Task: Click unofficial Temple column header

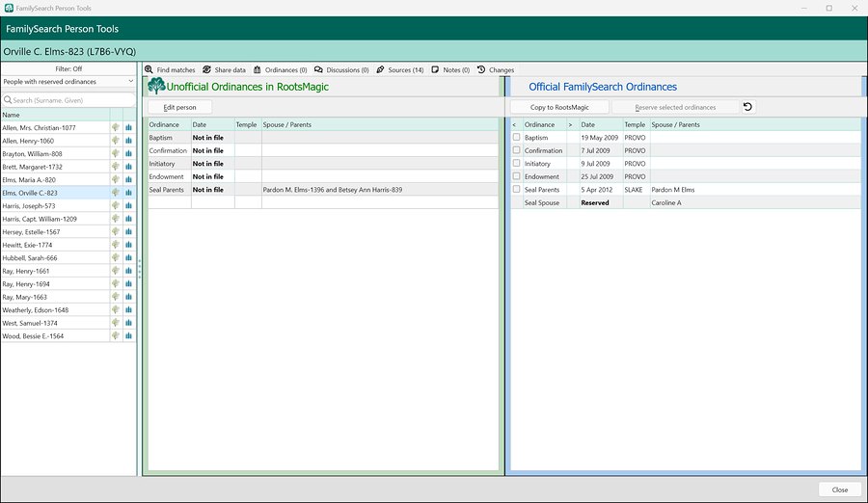Action: click(246, 125)
